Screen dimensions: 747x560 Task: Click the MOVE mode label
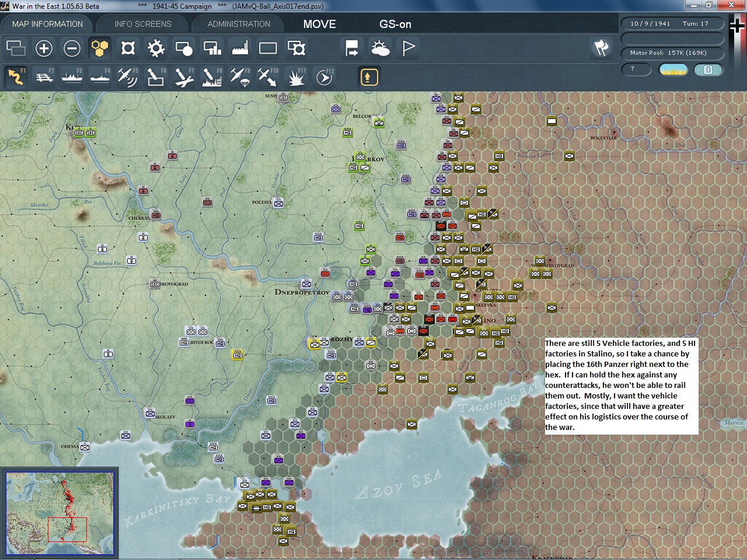tap(320, 24)
